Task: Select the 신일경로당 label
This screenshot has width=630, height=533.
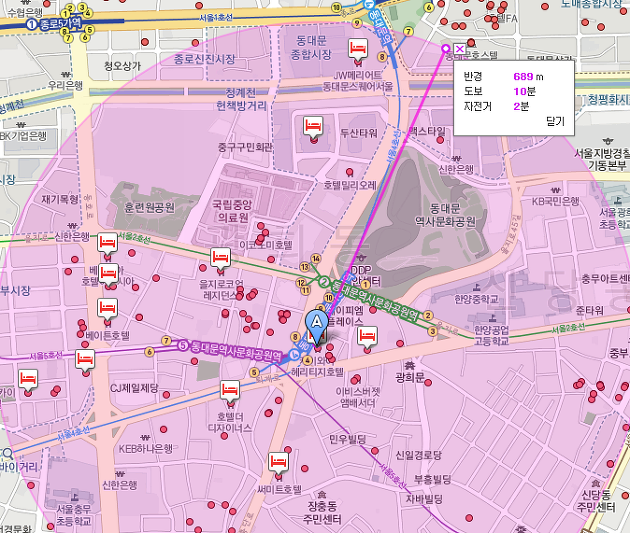Action: point(418,455)
